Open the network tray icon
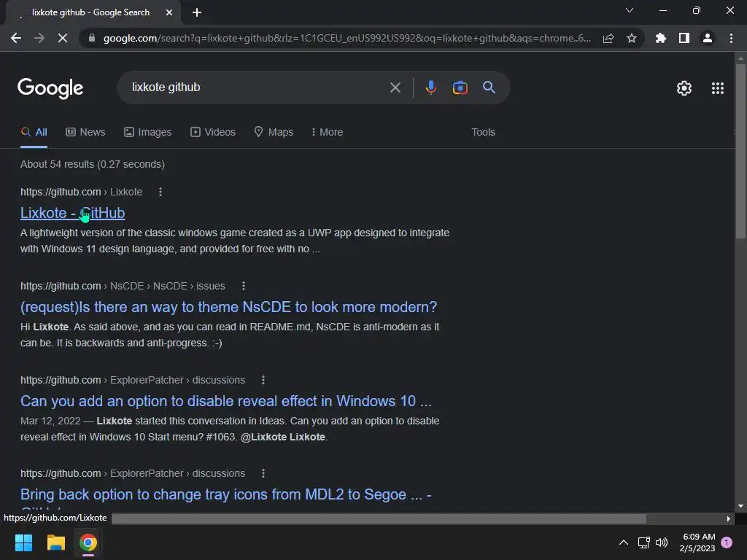This screenshot has width=747, height=560. click(643, 542)
